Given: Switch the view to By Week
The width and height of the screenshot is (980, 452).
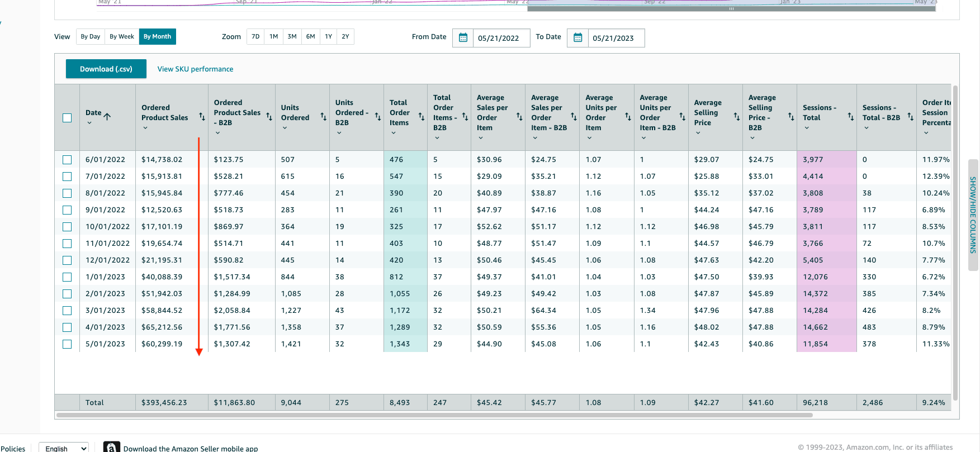Looking at the screenshot, I should [x=121, y=37].
